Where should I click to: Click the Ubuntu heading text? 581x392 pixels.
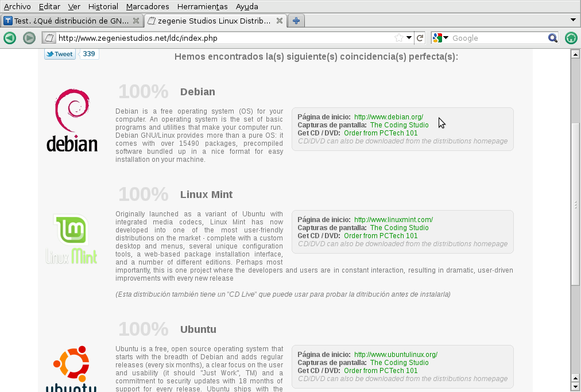point(198,329)
